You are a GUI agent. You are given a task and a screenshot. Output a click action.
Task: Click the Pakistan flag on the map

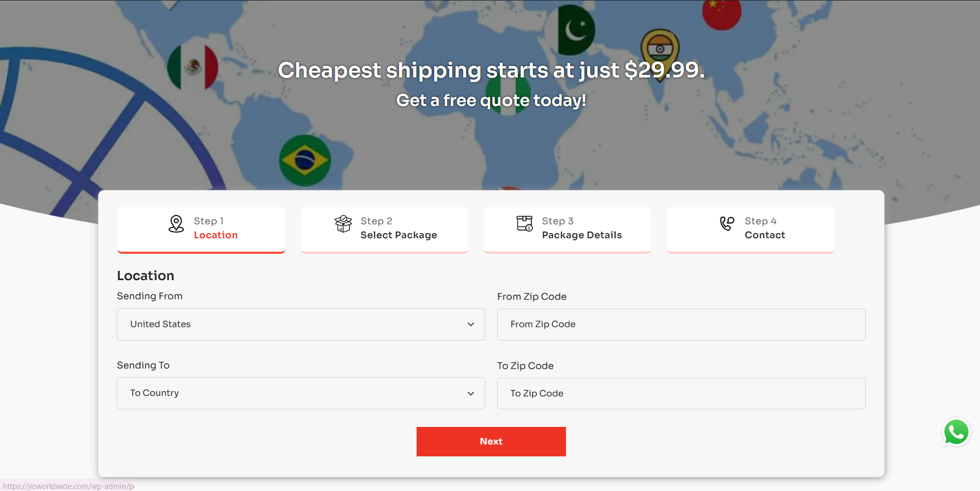(576, 30)
